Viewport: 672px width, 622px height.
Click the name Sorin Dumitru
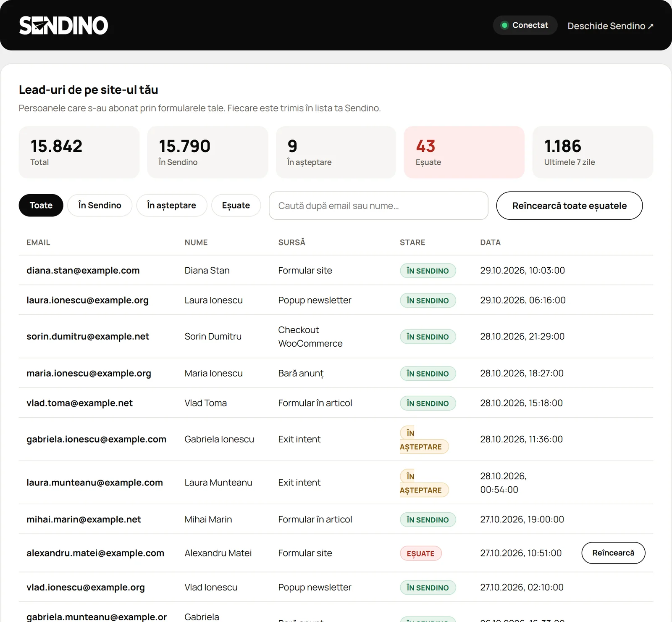click(213, 337)
